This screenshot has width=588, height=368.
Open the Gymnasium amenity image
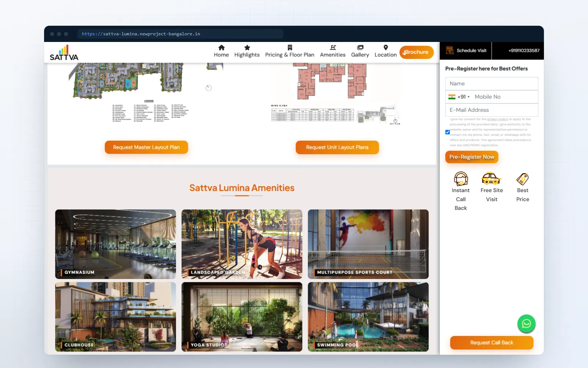coord(115,244)
